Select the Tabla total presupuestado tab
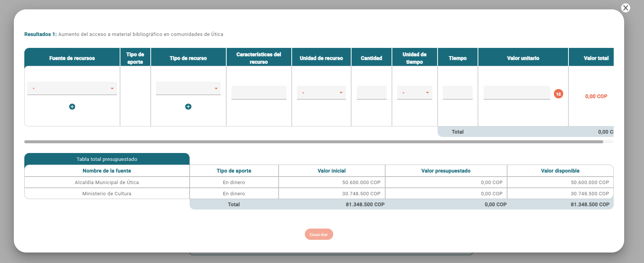Screen dimensions: 644x263 click(x=107, y=159)
